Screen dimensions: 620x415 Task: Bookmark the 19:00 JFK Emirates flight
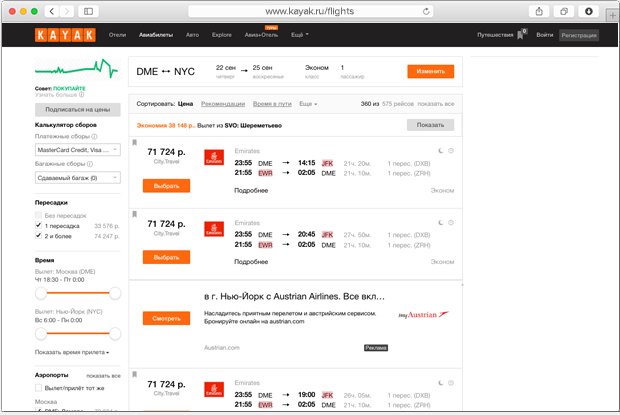(134, 374)
